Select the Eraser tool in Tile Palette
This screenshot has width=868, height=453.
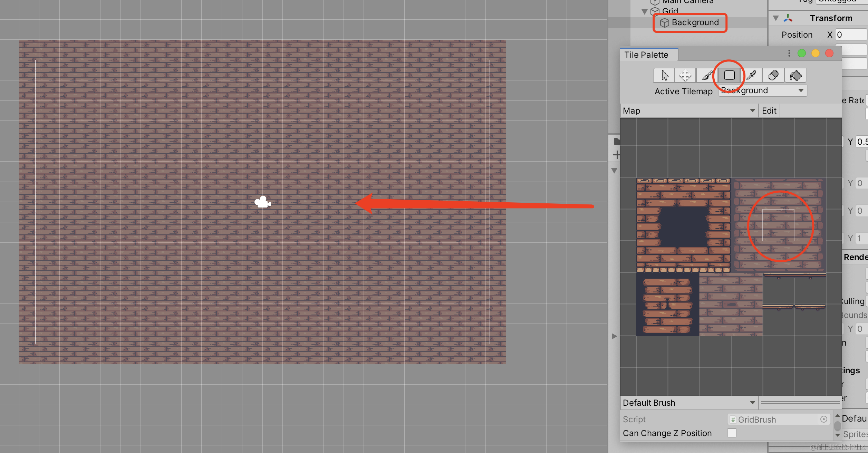773,75
